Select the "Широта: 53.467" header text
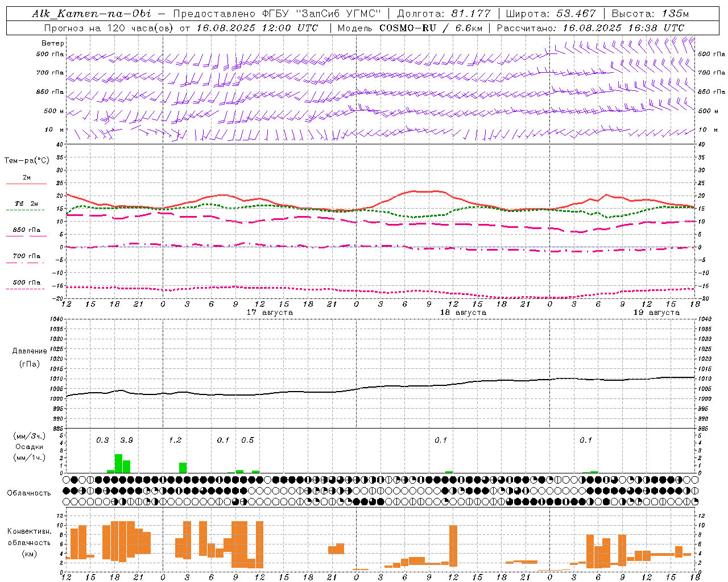This screenshot has width=728, height=582. tap(551, 14)
